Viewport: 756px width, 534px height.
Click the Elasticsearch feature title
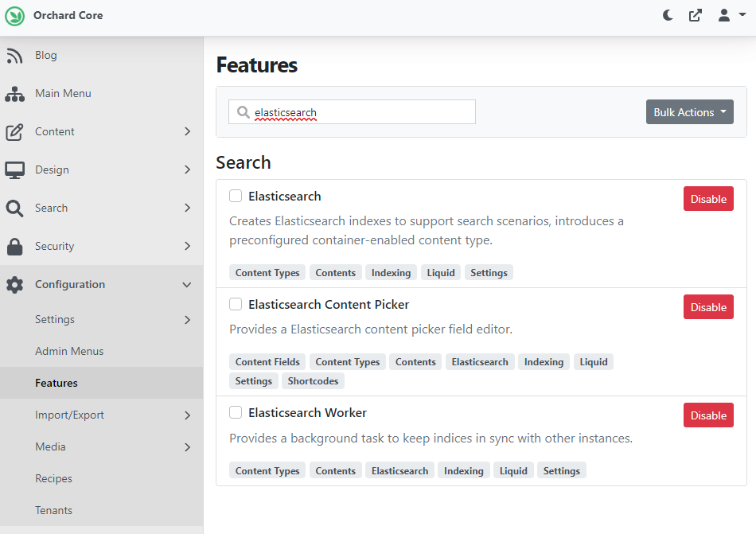(284, 196)
